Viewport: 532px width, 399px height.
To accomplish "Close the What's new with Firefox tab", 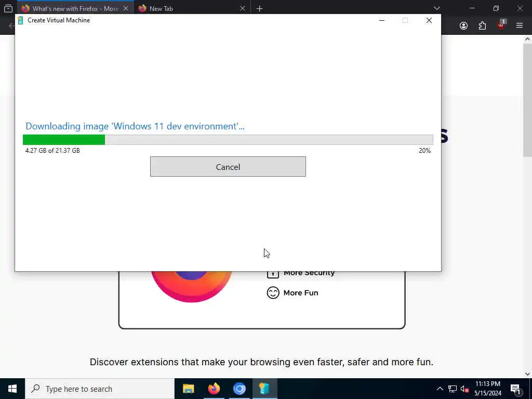I will pyautogui.click(x=126, y=8).
